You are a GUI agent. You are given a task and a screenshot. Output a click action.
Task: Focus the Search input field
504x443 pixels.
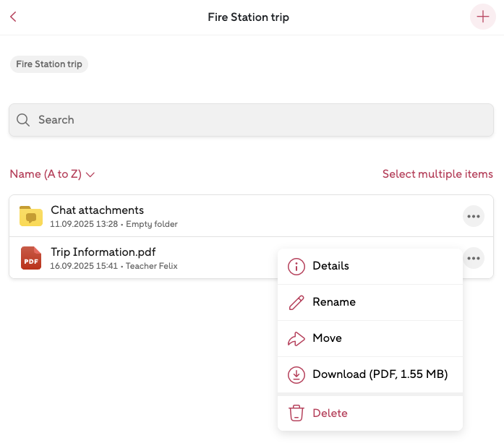(x=260, y=120)
